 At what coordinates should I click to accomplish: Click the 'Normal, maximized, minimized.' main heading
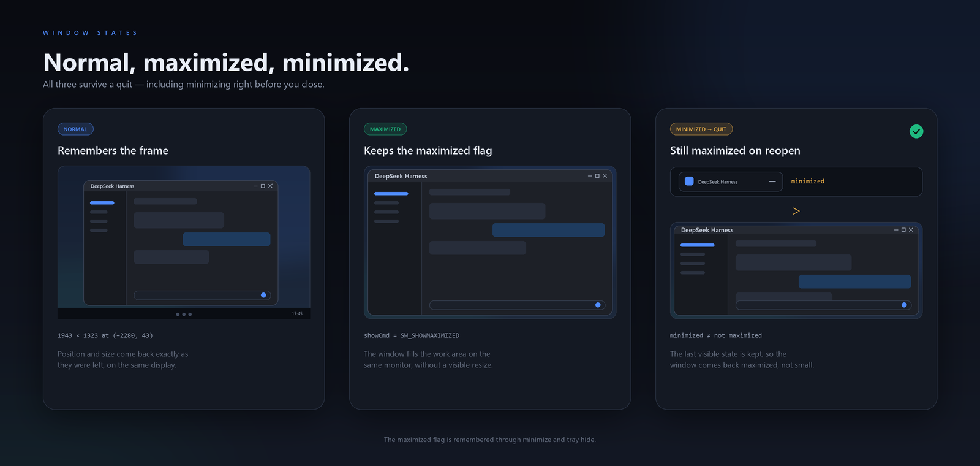pos(226,63)
